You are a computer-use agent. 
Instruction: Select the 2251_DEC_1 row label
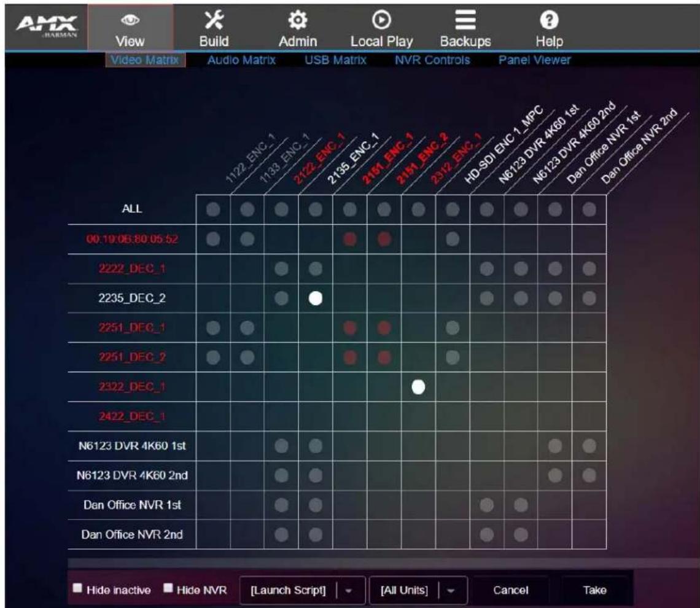(132, 327)
